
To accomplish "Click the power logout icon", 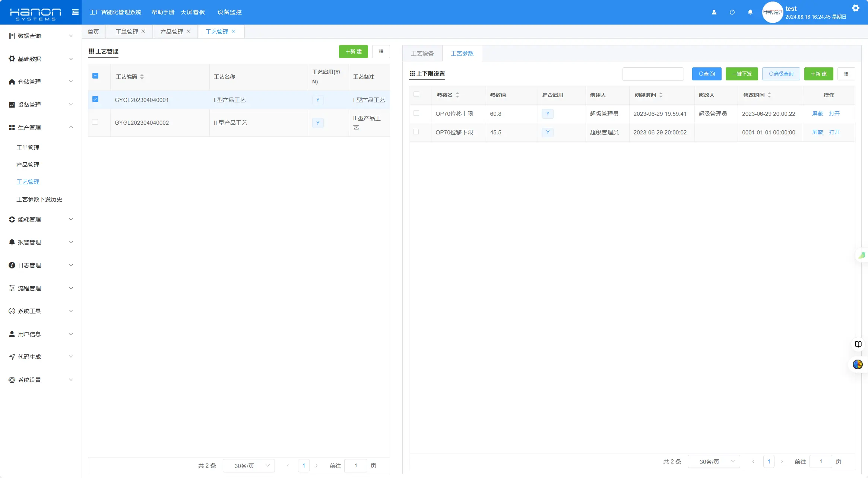I will (732, 12).
